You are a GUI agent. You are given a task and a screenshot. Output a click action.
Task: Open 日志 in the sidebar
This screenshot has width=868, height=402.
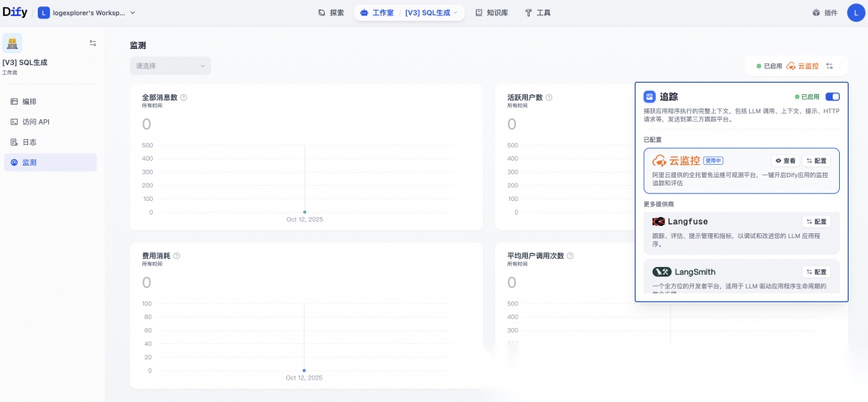pyautogui.click(x=51, y=142)
